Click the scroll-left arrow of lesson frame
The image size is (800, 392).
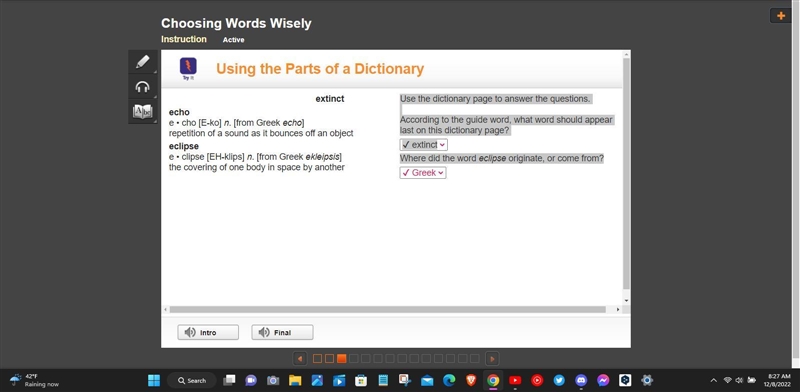165,309
